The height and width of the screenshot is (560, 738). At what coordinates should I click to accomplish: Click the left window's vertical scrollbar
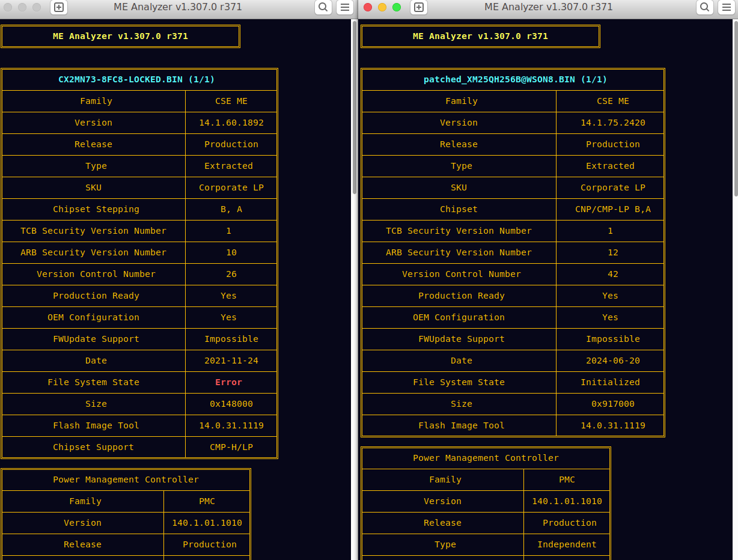355,108
